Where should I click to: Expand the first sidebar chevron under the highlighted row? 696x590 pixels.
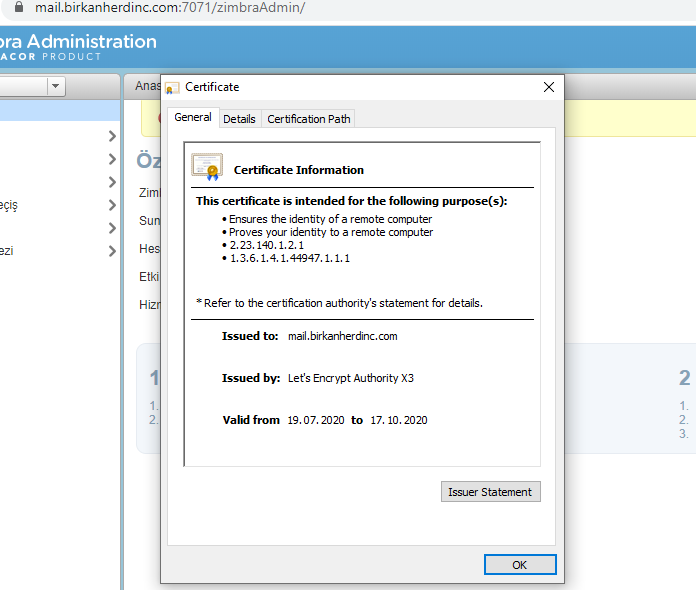(112, 136)
